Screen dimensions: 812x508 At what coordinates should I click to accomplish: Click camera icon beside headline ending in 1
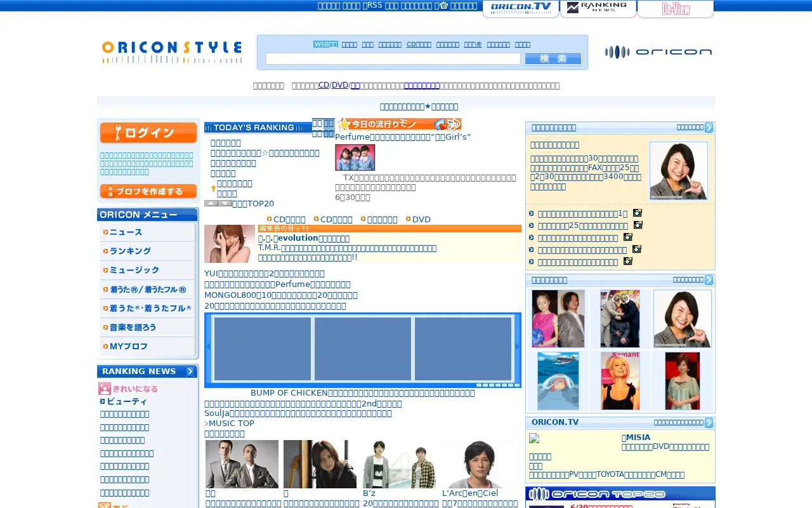[638, 213]
